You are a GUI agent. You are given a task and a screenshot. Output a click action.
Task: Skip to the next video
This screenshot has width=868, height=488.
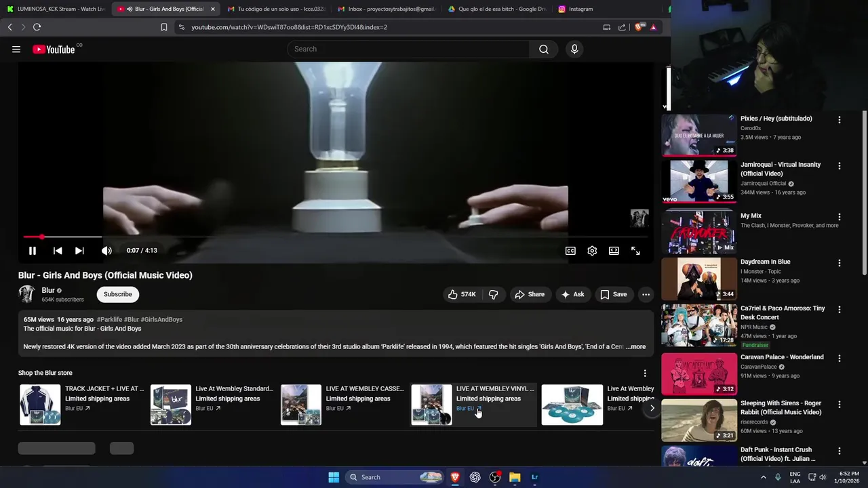[79, 251]
